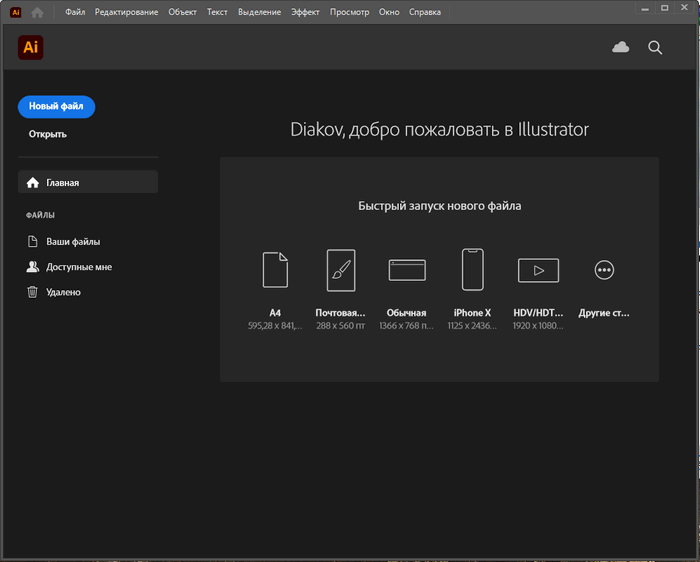Open the Удалено deleted files label
Viewport: 700px width, 562px height.
point(63,292)
